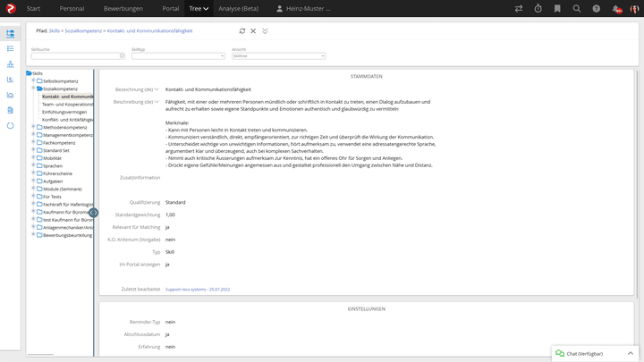Click the X icon beside the breadcrumb
644x362 pixels.
[253, 30]
